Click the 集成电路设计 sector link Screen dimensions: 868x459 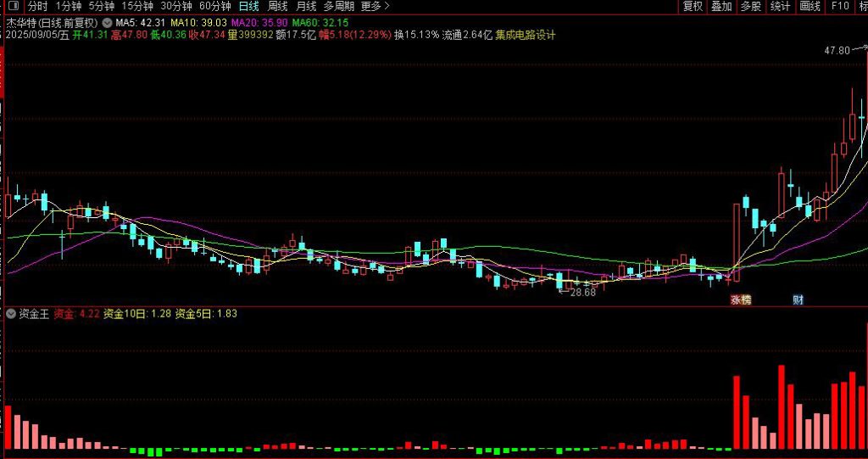pos(526,35)
